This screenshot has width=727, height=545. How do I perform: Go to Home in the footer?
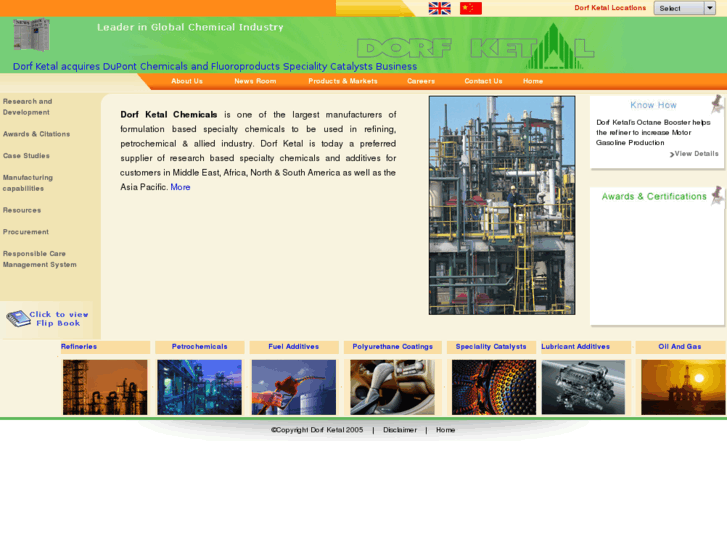tap(445, 430)
